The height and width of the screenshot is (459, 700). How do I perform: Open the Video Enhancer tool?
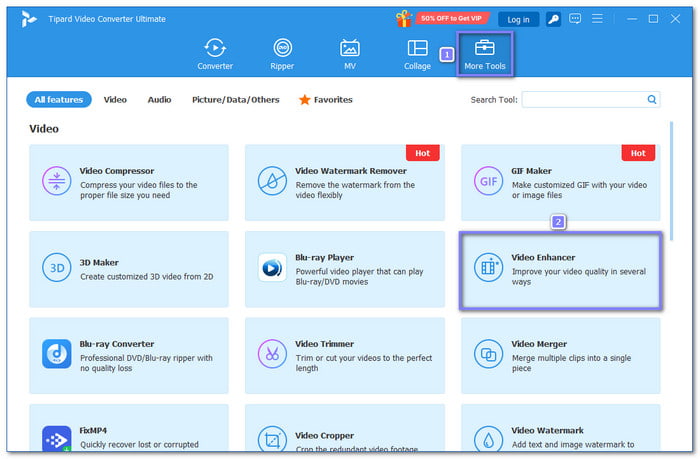pyautogui.click(x=560, y=269)
